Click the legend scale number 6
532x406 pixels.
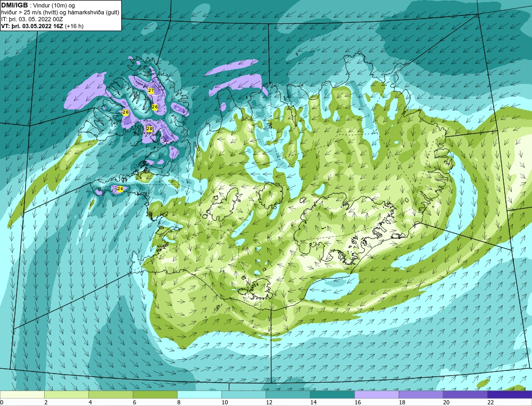coord(135,402)
